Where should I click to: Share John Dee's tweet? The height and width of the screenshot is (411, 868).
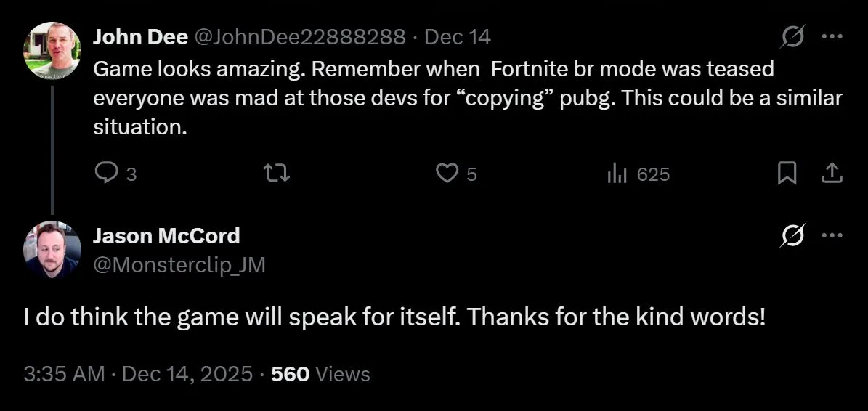pos(831,174)
